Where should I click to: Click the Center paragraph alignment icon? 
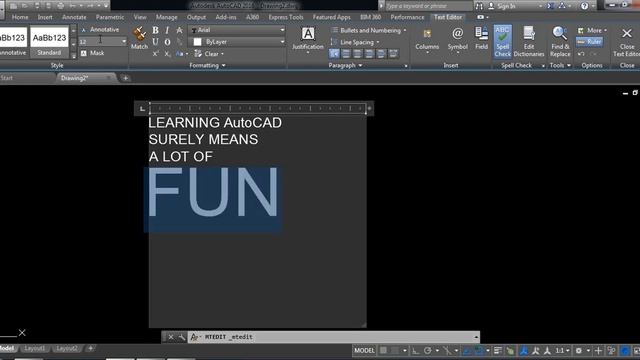pos(358,53)
